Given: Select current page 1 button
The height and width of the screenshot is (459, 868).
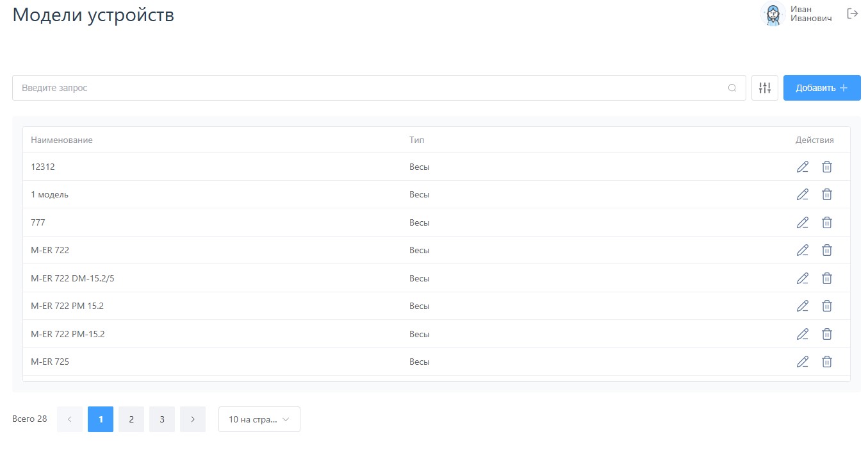Looking at the screenshot, I should point(101,419).
